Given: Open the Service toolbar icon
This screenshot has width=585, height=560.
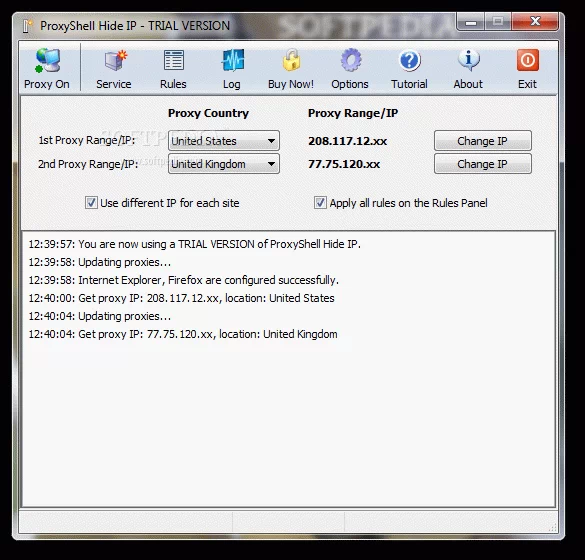Looking at the screenshot, I should [115, 60].
